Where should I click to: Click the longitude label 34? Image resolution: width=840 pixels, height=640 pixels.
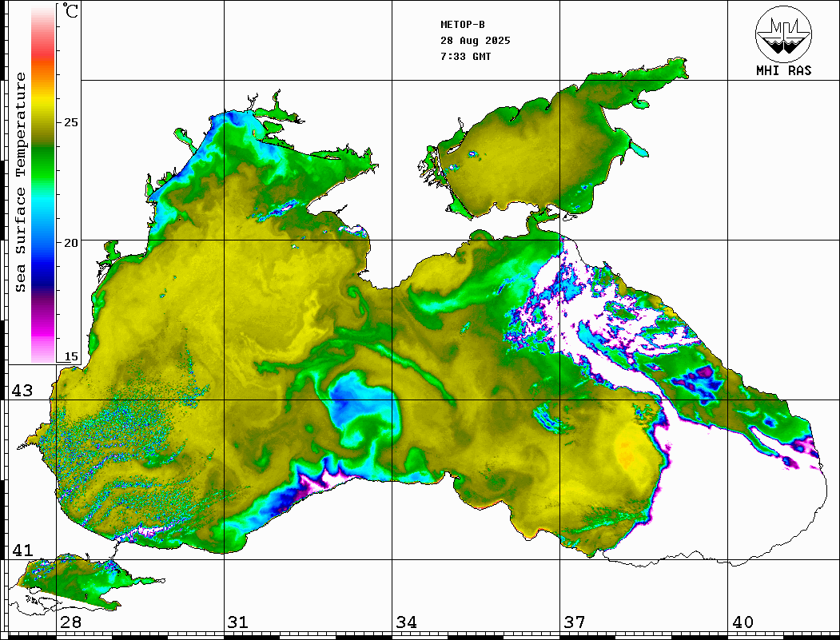point(406,622)
